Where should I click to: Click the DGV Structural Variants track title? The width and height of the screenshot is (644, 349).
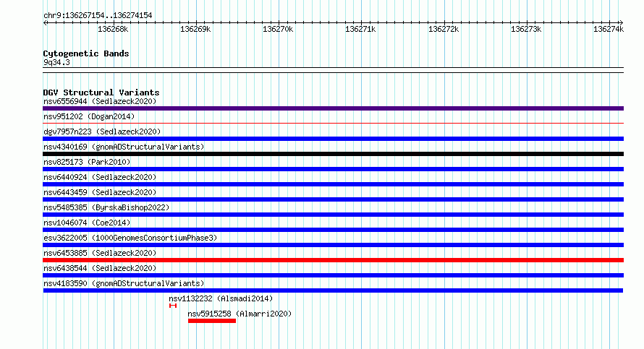tap(101, 92)
